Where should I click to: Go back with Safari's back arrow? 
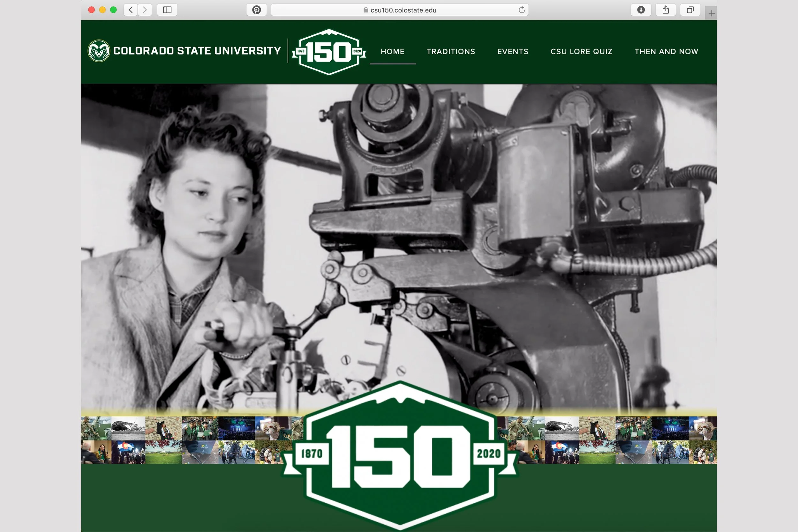pos(131,10)
